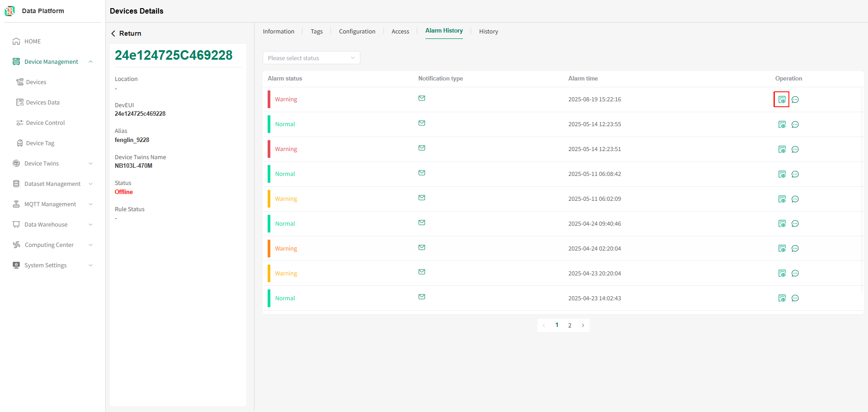Open detail icon for 2025-05-11 06:02:09 warning
This screenshot has width=868, height=412.
coord(782,199)
